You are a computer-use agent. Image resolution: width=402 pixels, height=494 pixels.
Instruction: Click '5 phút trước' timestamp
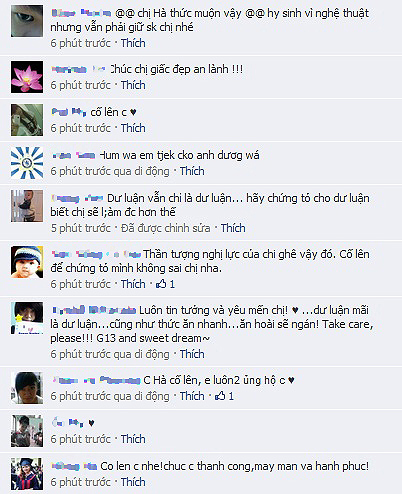pos(81,228)
